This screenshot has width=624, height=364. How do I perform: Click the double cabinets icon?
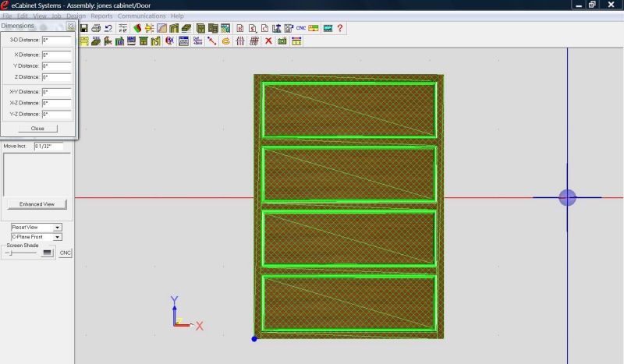[213, 28]
